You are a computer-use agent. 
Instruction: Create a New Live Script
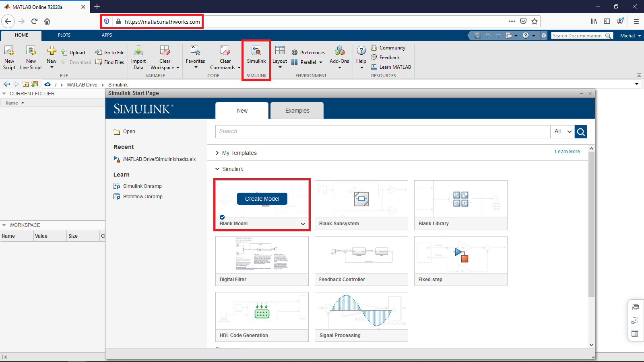31,57
